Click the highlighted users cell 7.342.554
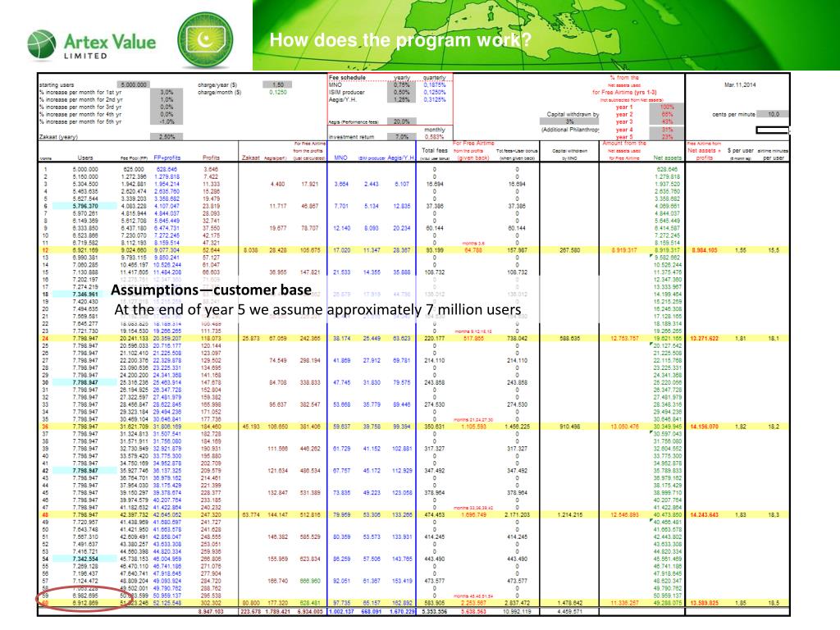 pos(85,559)
